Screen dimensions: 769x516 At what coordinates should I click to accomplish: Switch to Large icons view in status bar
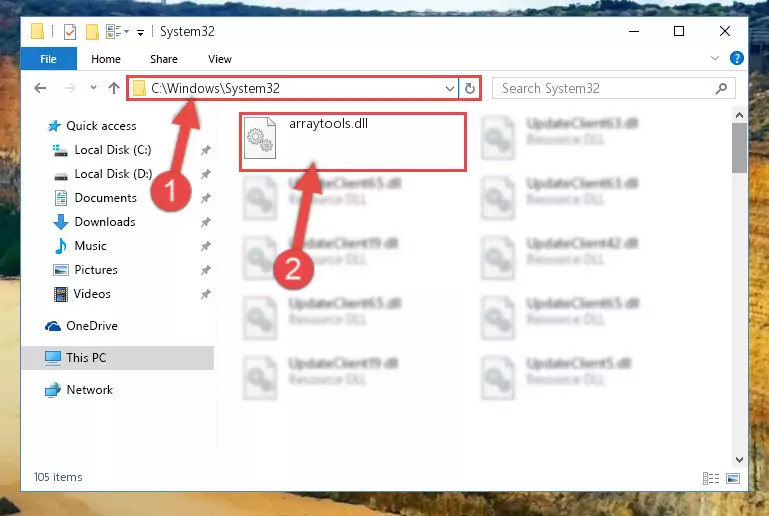coord(733,478)
